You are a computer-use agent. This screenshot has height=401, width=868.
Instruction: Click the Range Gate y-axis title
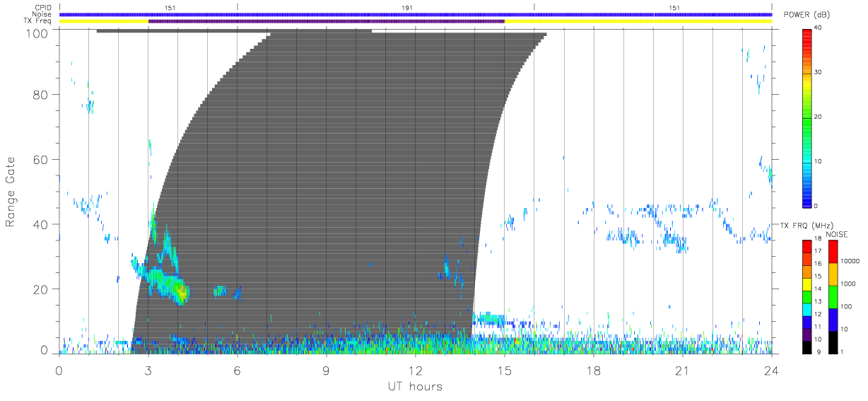click(11, 192)
